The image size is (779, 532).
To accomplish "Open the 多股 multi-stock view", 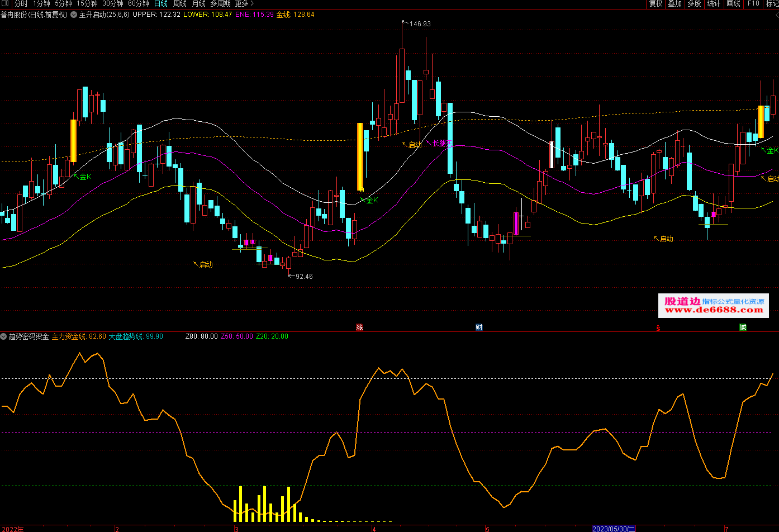I will point(694,4).
